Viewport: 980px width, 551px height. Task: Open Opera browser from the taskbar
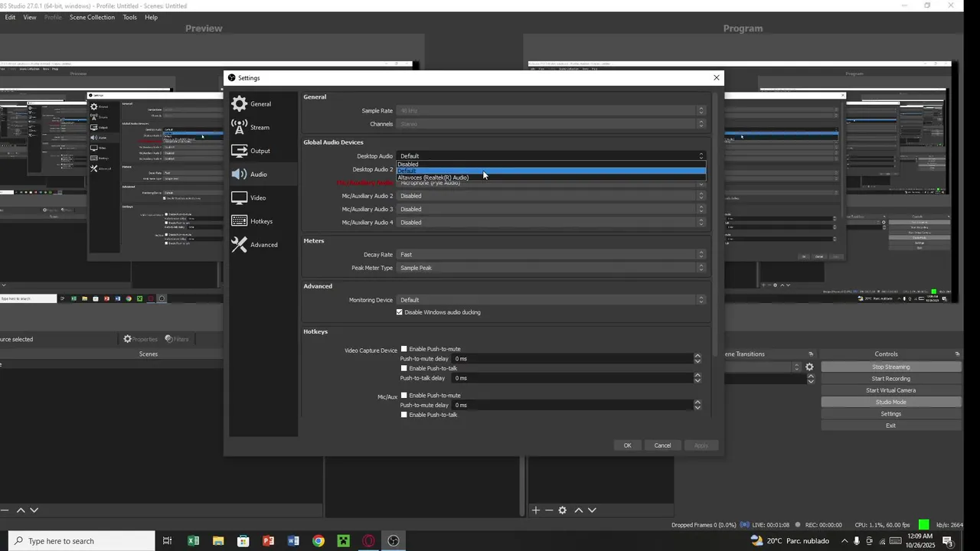[369, 541]
